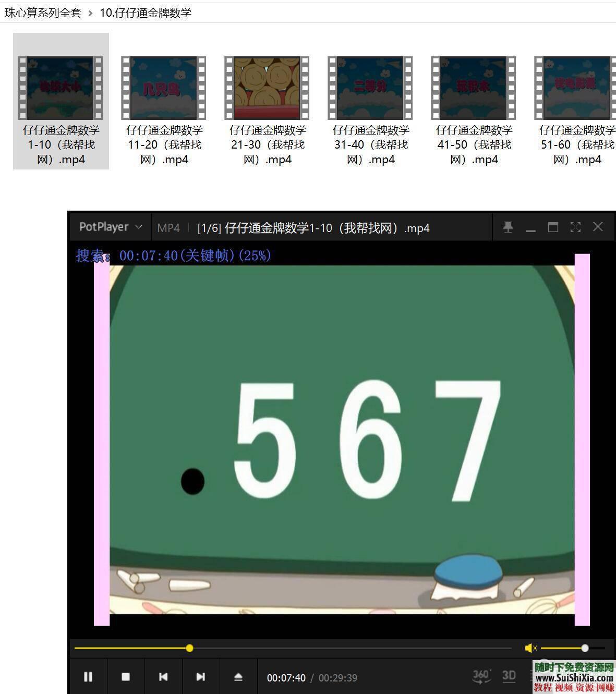Skip to next file in playlist

201,677
